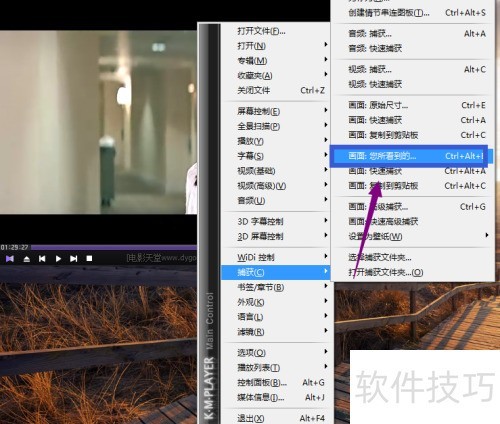Viewport: 500px width, 424px height.
Task: Select 打开捕获文件夹...(O)
Action: click(x=413, y=272)
